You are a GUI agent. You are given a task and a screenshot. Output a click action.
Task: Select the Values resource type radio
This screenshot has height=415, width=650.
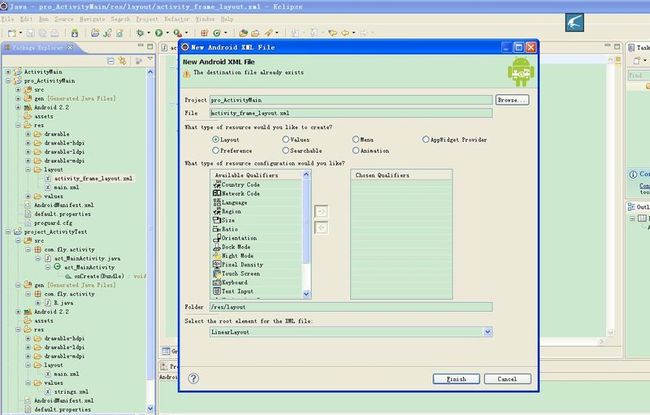pyautogui.click(x=286, y=139)
